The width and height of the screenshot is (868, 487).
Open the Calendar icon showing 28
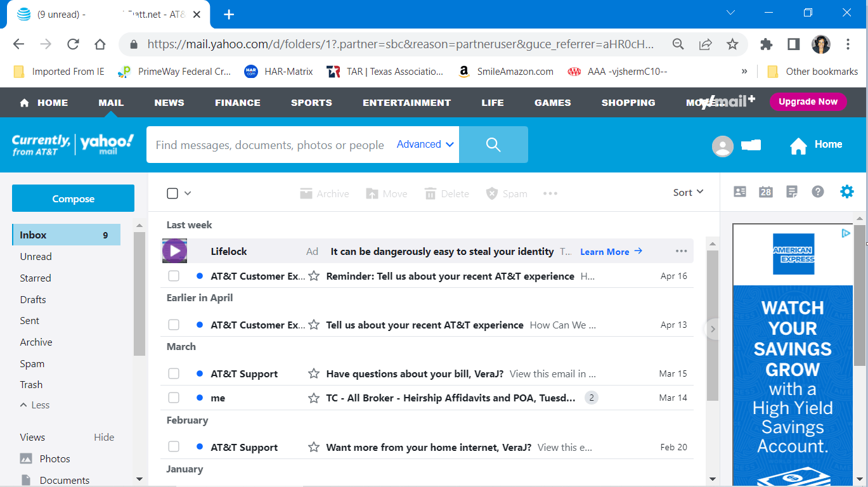765,191
